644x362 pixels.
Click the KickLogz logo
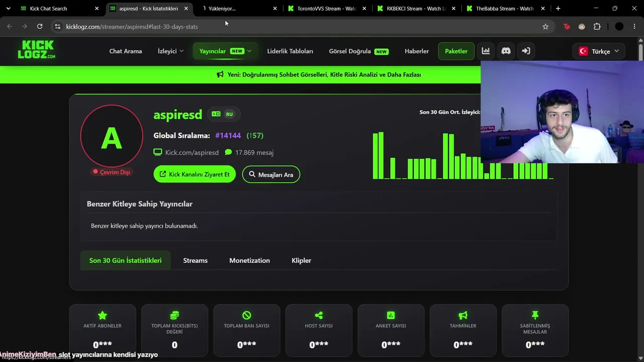pos(36,50)
